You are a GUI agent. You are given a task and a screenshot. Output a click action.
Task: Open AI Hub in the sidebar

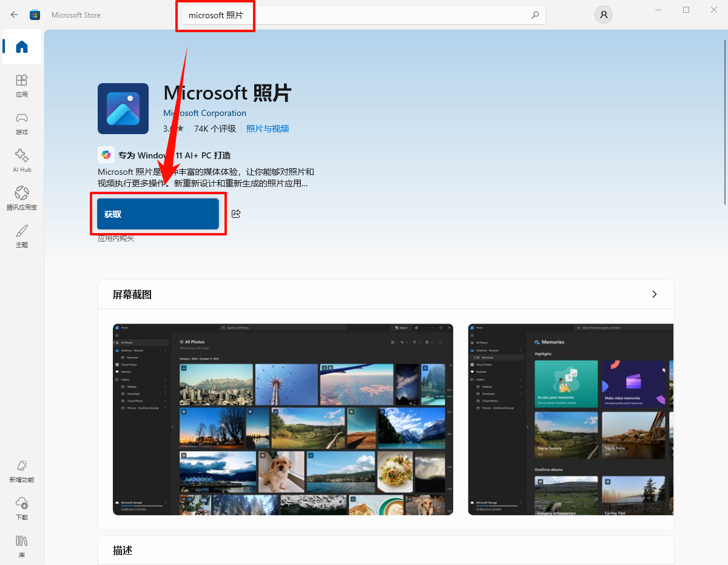click(21, 161)
